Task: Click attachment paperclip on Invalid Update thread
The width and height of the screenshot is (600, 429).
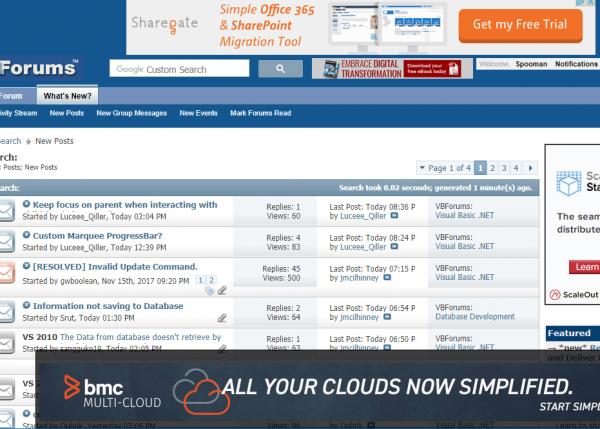Action: coord(222,291)
